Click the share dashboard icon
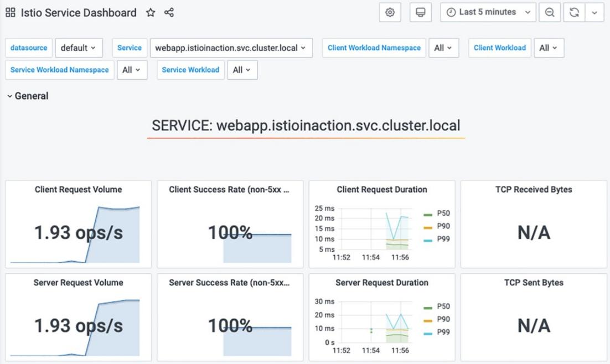 pos(169,13)
